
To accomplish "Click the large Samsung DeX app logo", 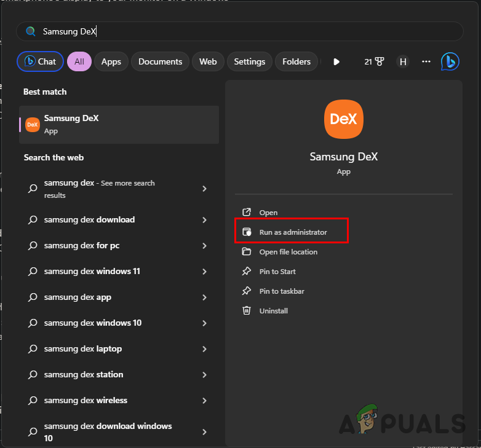I will point(344,119).
